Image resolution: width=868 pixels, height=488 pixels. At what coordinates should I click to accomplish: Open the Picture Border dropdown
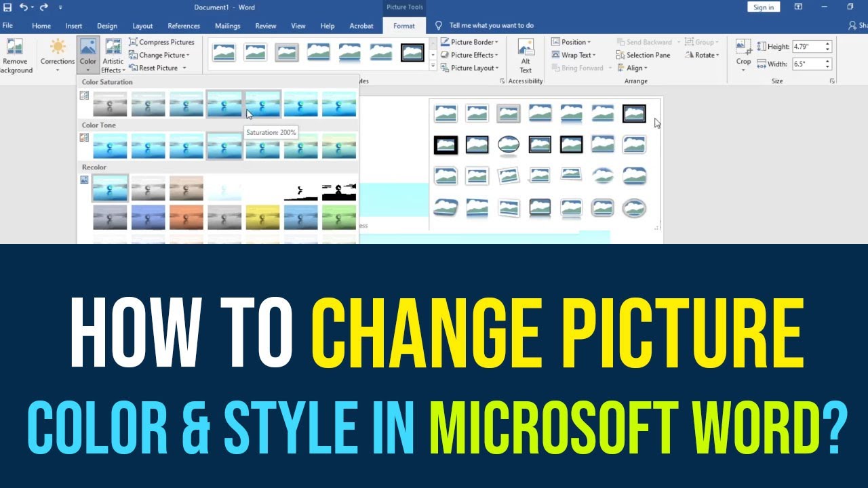(x=469, y=42)
